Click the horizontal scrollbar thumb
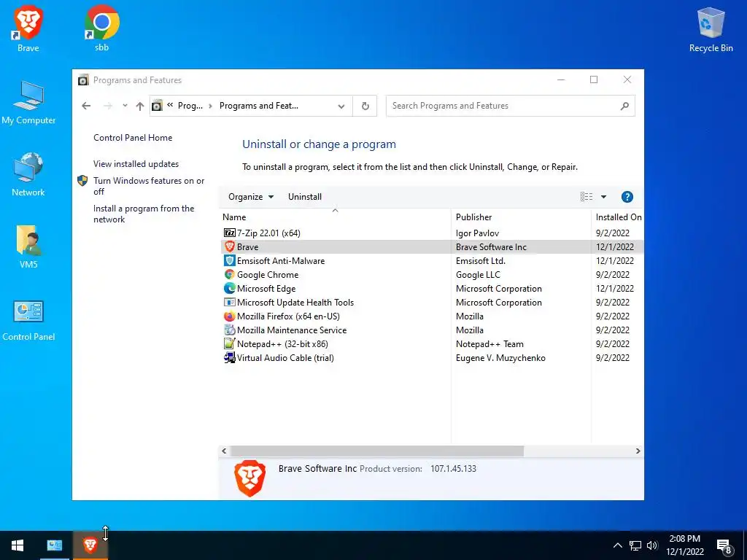Screen dimensions: 747x560 coord(376,451)
